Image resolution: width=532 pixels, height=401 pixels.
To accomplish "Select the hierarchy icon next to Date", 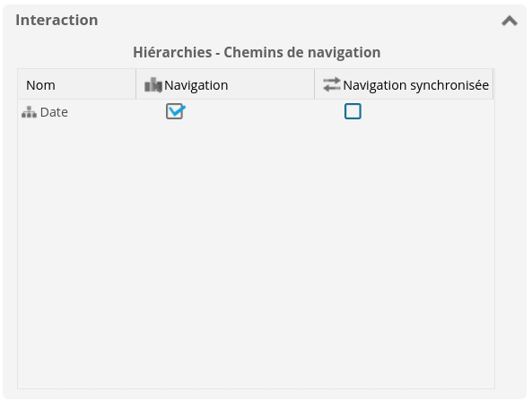I will click(x=29, y=112).
